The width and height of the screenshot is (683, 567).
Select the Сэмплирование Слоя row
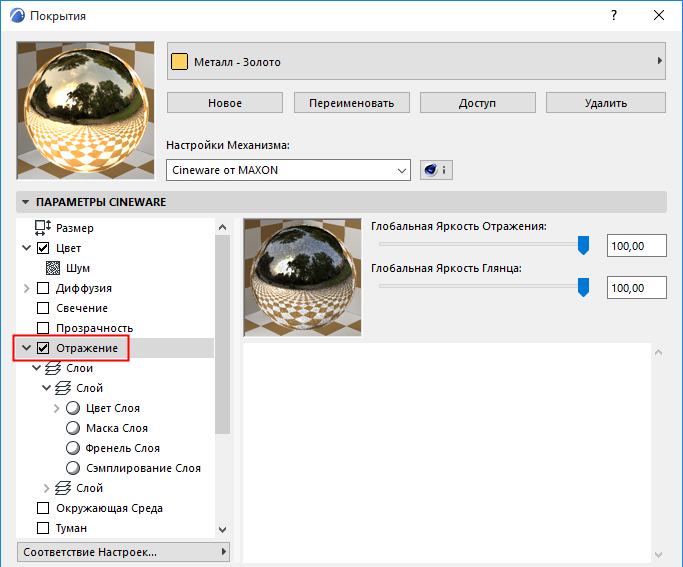click(x=115, y=468)
